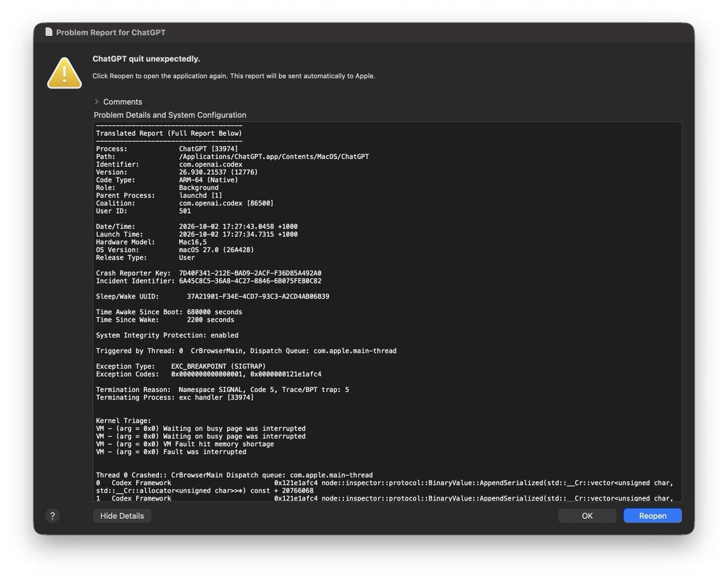Click the Exception Codes line
Viewport: 728px width, 579px height.
tap(209, 374)
